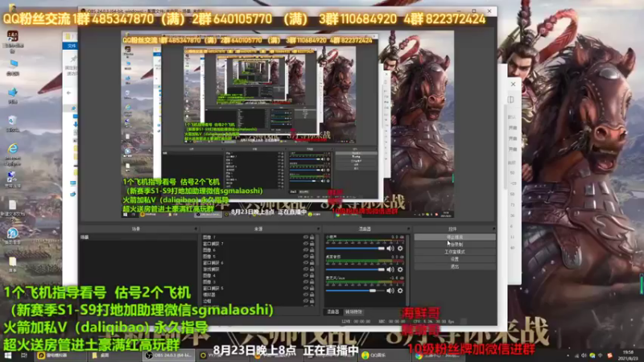This screenshot has width=644, height=362.
Task: Open the Recycle Bin desktop icon
Action: pyautogui.click(x=12, y=123)
